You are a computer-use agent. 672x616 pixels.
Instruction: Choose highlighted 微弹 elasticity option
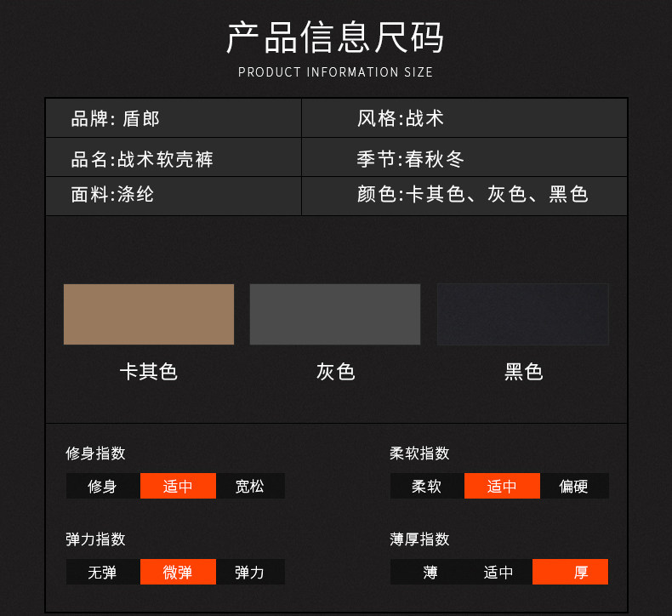179,572
